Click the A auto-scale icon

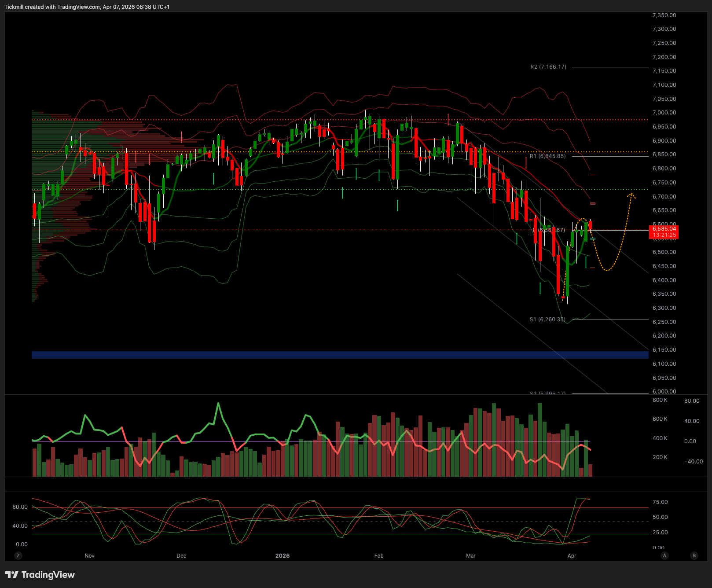coord(664,555)
